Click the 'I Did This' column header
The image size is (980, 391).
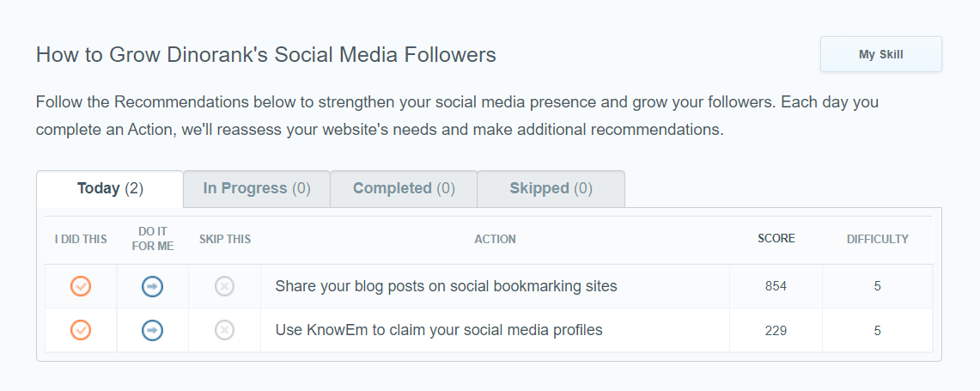point(81,239)
